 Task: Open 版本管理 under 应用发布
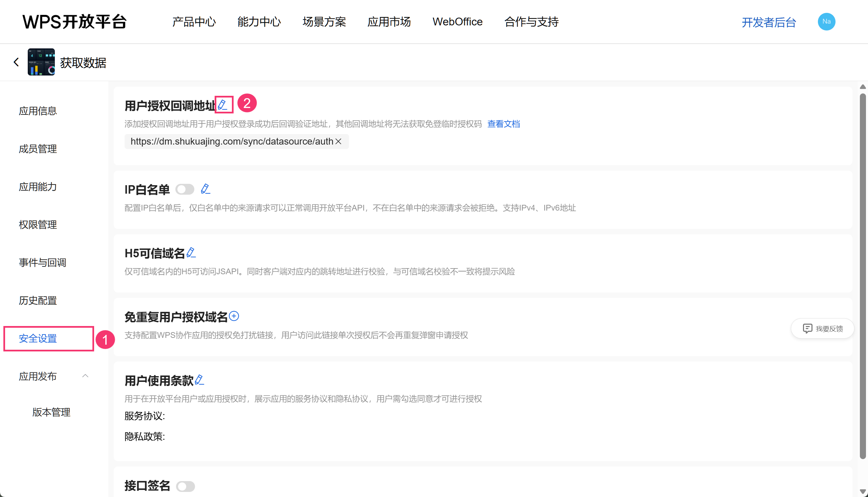click(51, 412)
